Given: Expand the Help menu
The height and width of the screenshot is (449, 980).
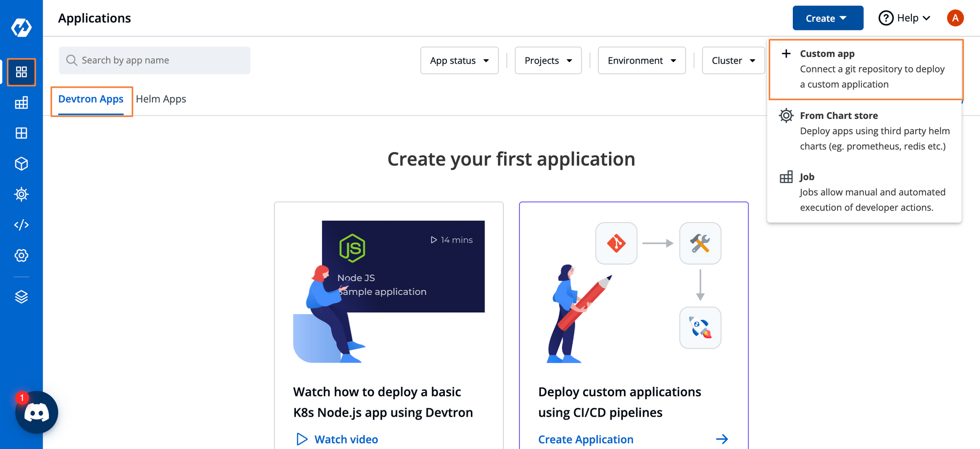Looking at the screenshot, I should click(904, 18).
